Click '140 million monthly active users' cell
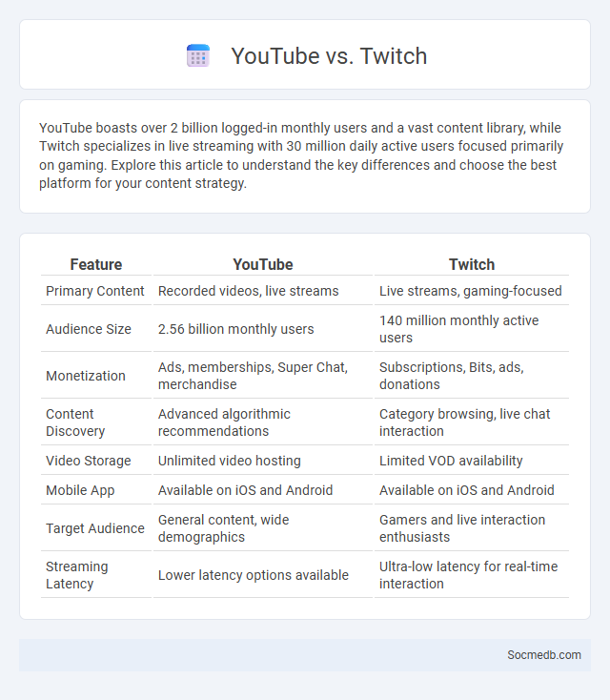 pyautogui.click(x=459, y=329)
